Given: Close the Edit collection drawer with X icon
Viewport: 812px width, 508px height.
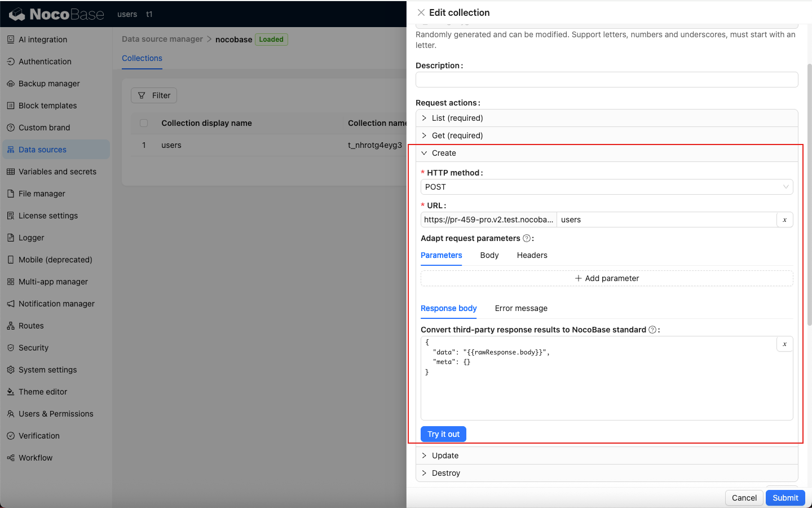Looking at the screenshot, I should pos(421,12).
